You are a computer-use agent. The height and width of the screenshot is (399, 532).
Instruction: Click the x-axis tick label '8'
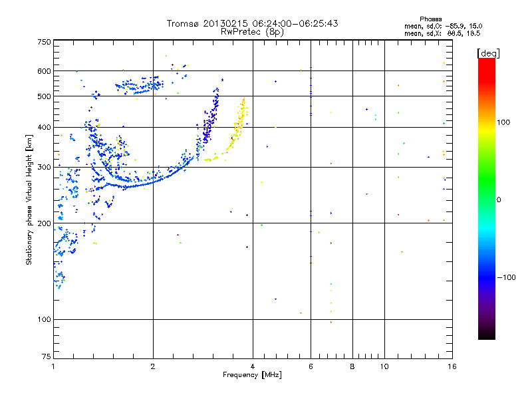click(x=352, y=366)
